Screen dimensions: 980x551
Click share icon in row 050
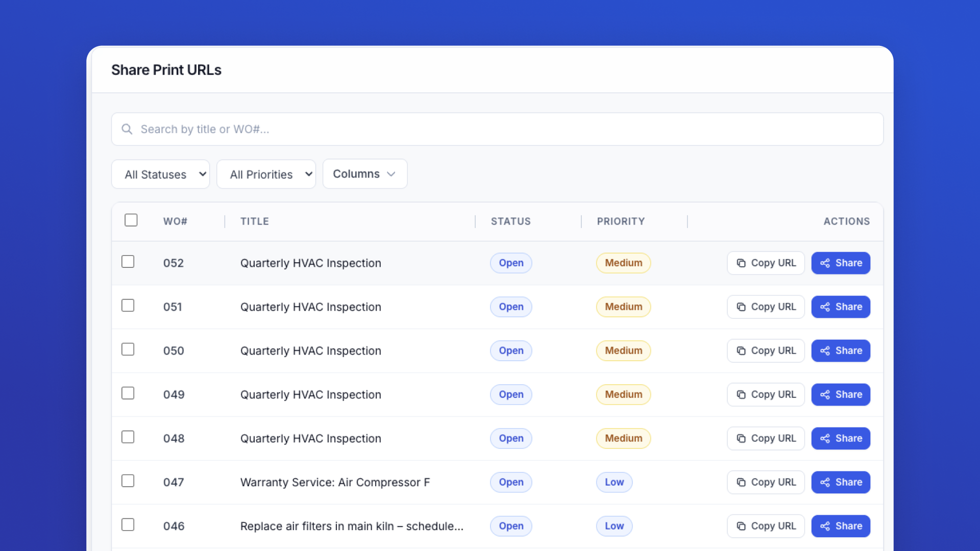click(825, 351)
